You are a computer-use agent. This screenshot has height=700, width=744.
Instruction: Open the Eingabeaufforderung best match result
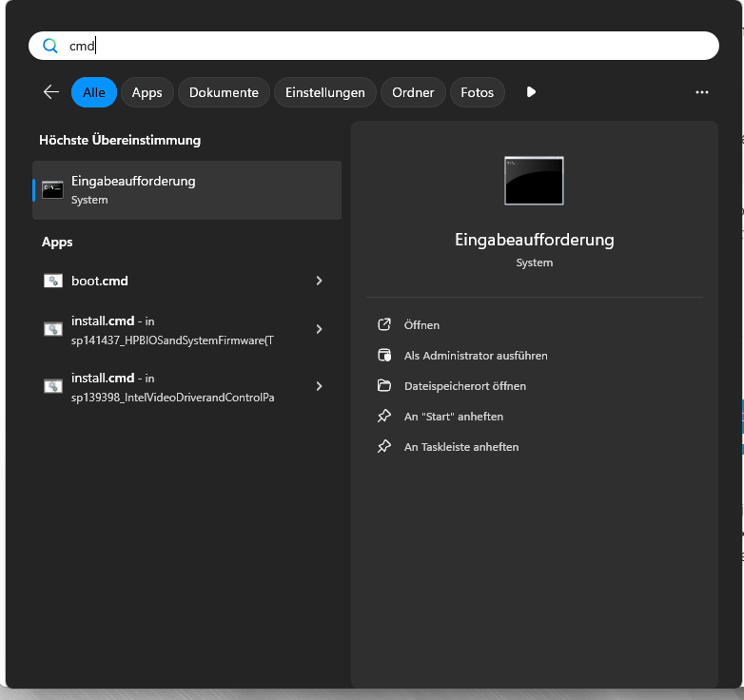coord(186,189)
